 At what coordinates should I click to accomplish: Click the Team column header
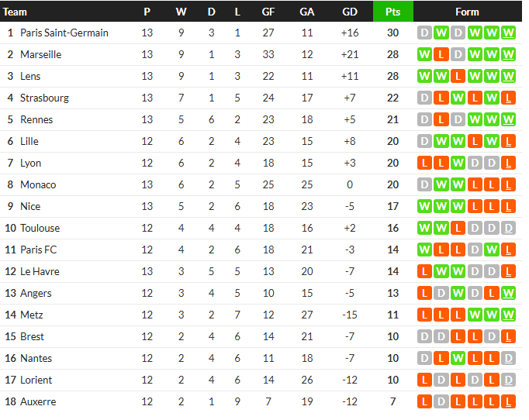(16, 12)
